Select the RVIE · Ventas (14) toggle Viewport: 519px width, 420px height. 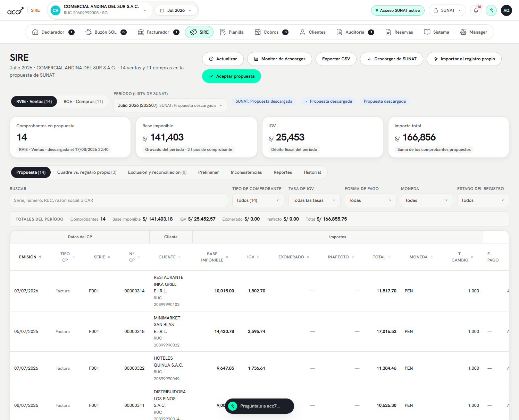coord(34,102)
